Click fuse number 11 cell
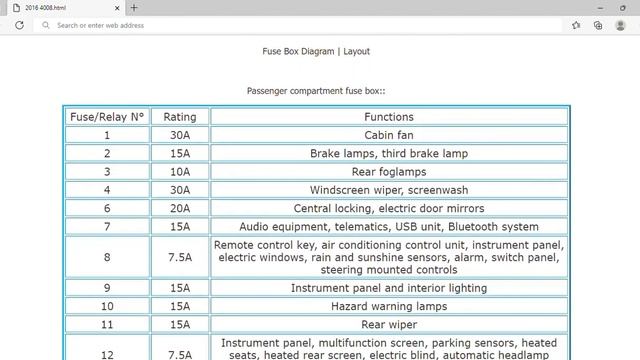Viewport: 640px width, 360px height. pos(107,324)
